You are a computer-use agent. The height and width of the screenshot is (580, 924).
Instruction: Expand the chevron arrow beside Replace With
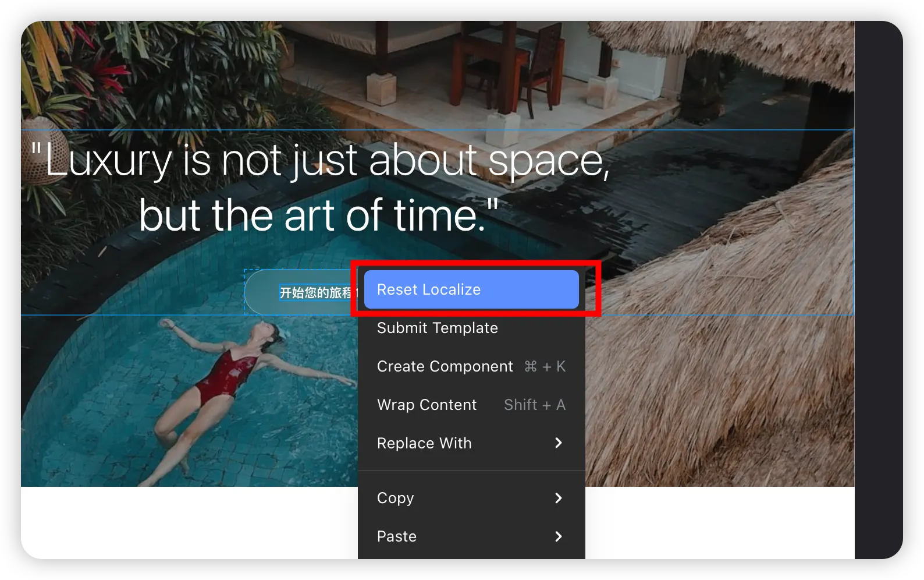tap(559, 443)
